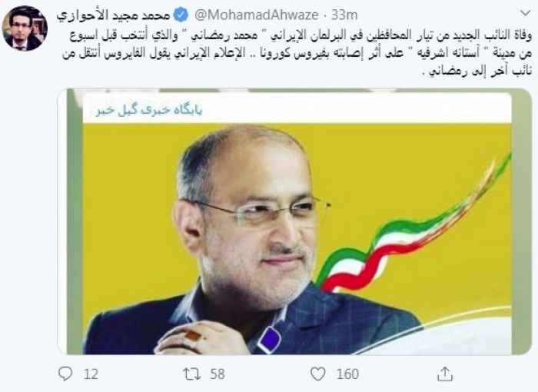The image size is (538, 392).
Task: Open the display name محمد مجيد الأحوازي
Action: 114,15
